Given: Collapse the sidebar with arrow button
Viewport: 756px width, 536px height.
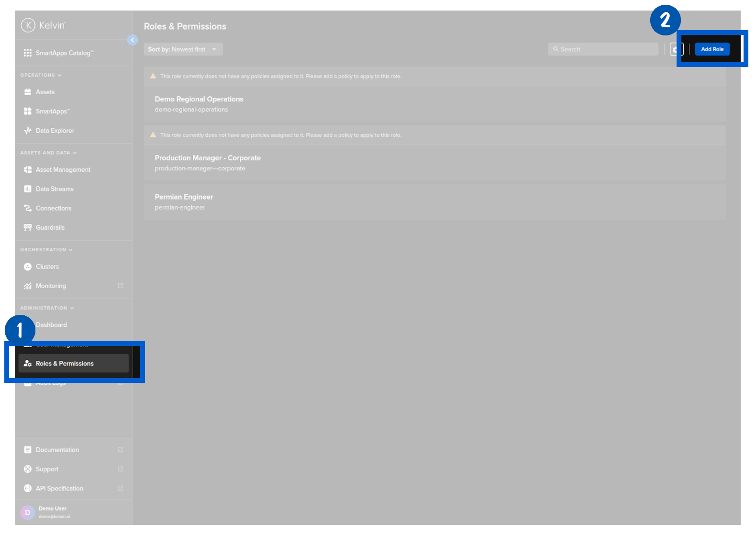Looking at the screenshot, I should (133, 40).
